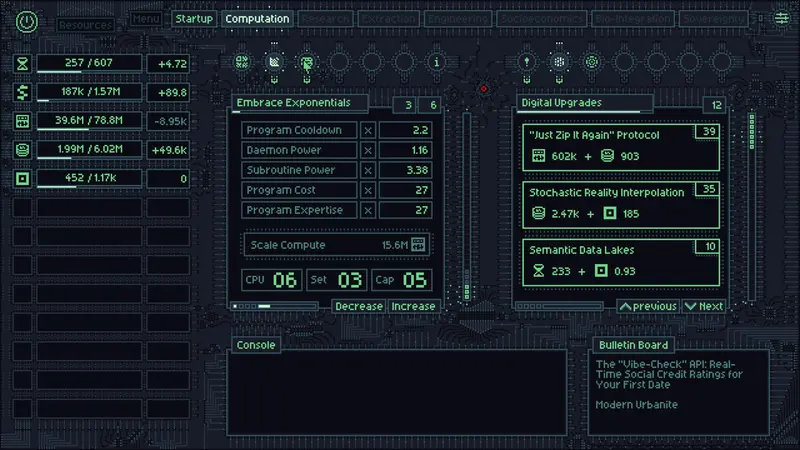This screenshot has width=800, height=450.
Task: Open the Computation tab
Action: coord(257,19)
